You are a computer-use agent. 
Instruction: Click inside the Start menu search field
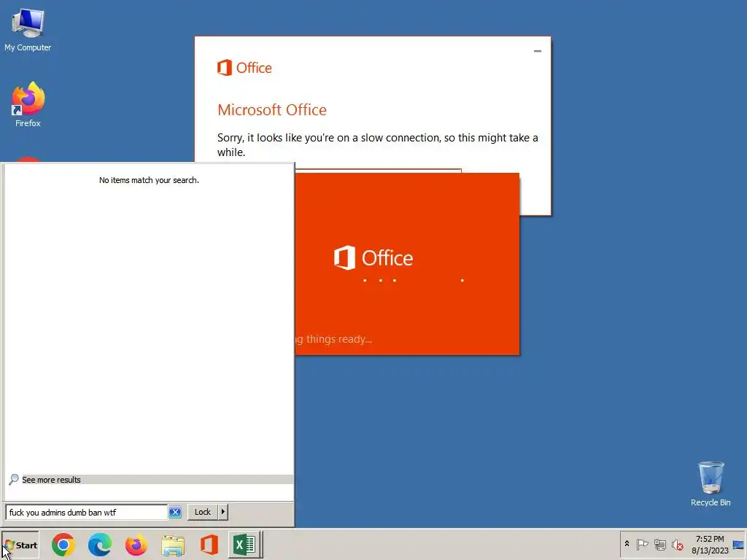(x=86, y=513)
